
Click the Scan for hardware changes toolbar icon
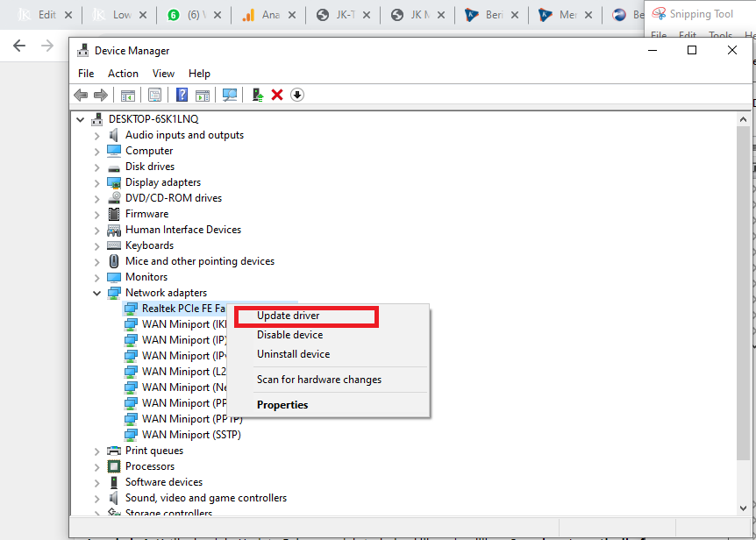[x=230, y=95]
